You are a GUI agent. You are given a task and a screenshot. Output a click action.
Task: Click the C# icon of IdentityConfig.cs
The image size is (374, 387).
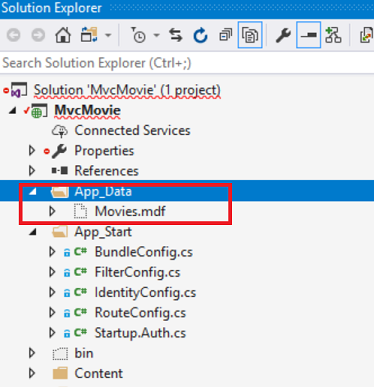[x=80, y=292]
